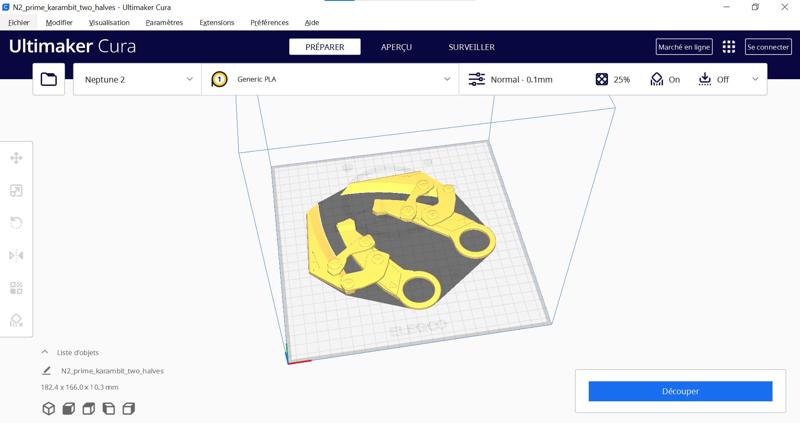Click the extruder 1 material icon
800x423 pixels.
219,80
